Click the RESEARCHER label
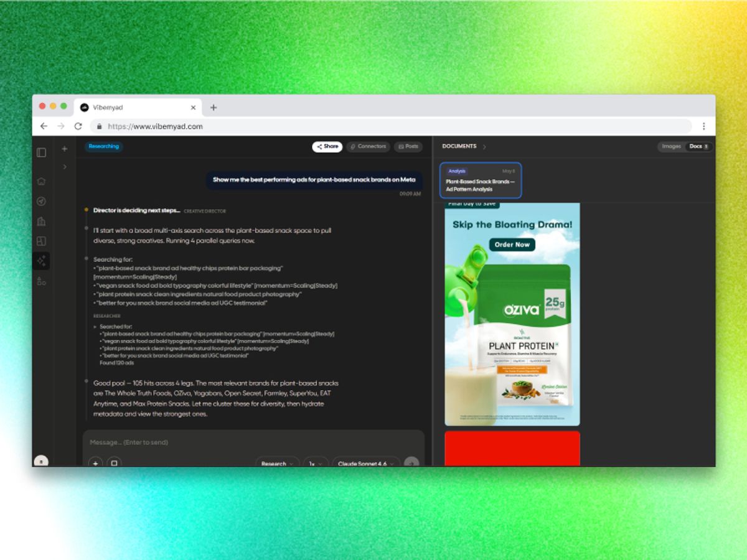Image resolution: width=747 pixels, height=560 pixels. pos(107,316)
